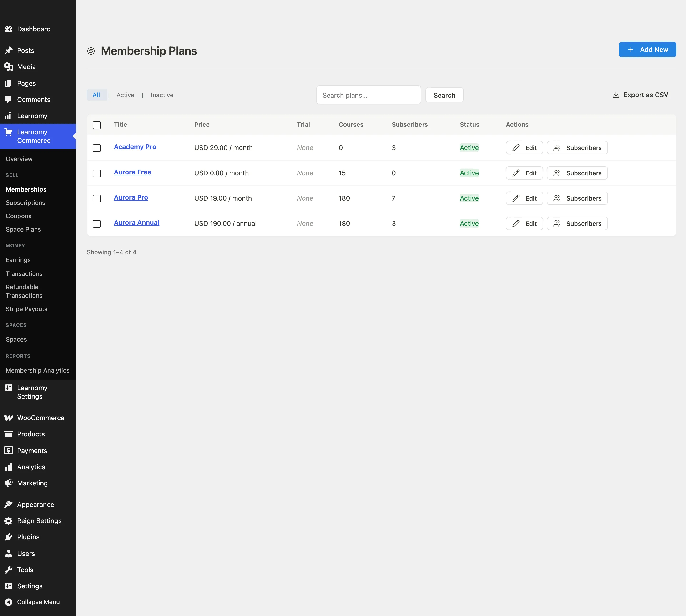Click the Media library icon
The width and height of the screenshot is (686, 616).
[9, 67]
